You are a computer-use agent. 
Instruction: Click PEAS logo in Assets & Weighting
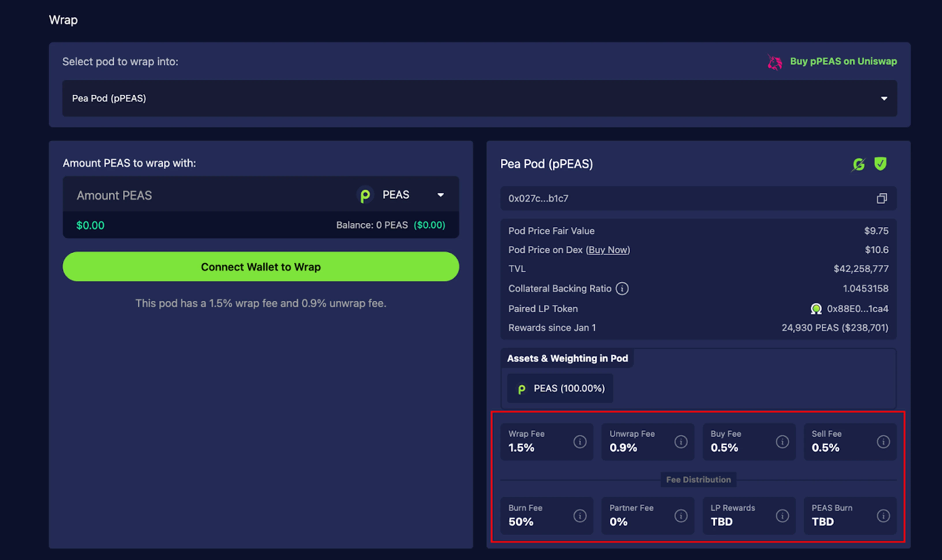[x=521, y=389]
